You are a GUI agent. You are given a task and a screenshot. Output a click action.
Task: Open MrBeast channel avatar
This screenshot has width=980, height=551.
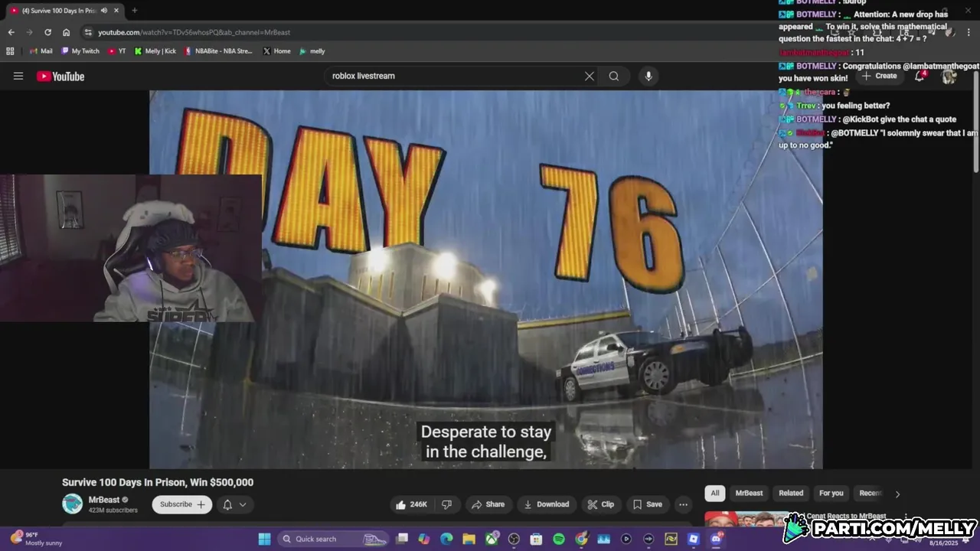pyautogui.click(x=72, y=504)
